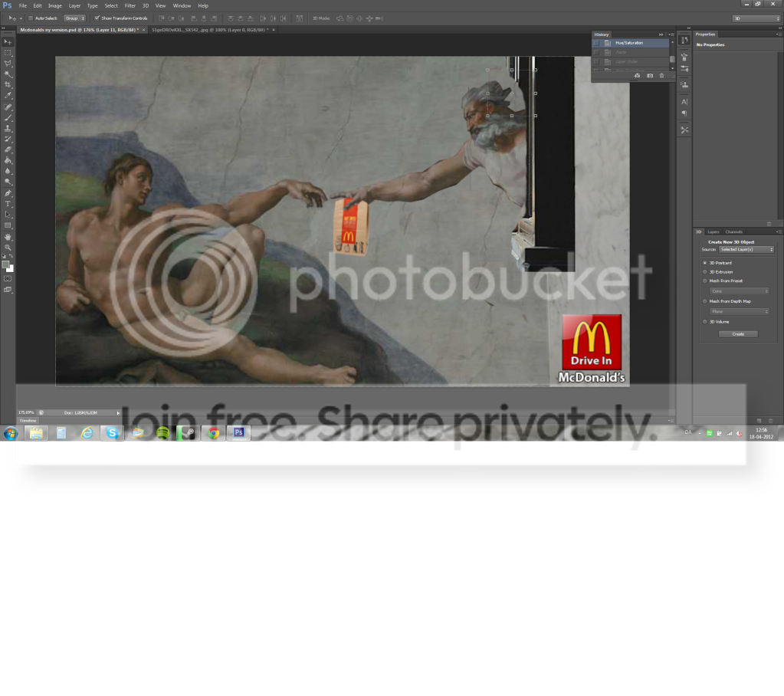Select the Path Selection tool
Image resolution: width=784 pixels, height=696 pixels.
coord(8,215)
